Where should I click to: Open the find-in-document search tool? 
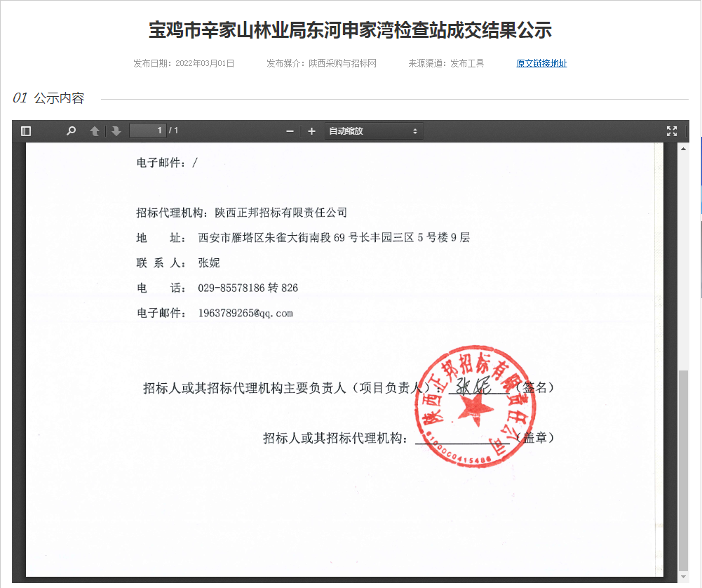pos(71,131)
